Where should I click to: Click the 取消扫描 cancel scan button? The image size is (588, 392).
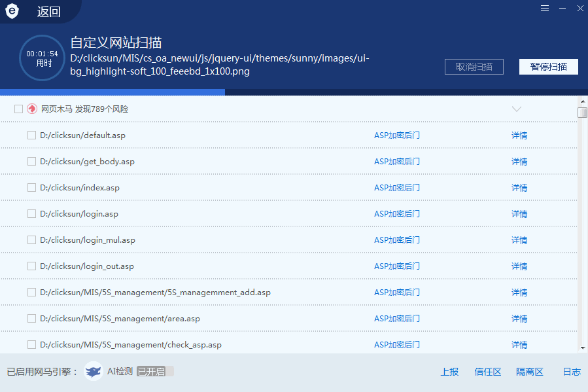click(474, 67)
